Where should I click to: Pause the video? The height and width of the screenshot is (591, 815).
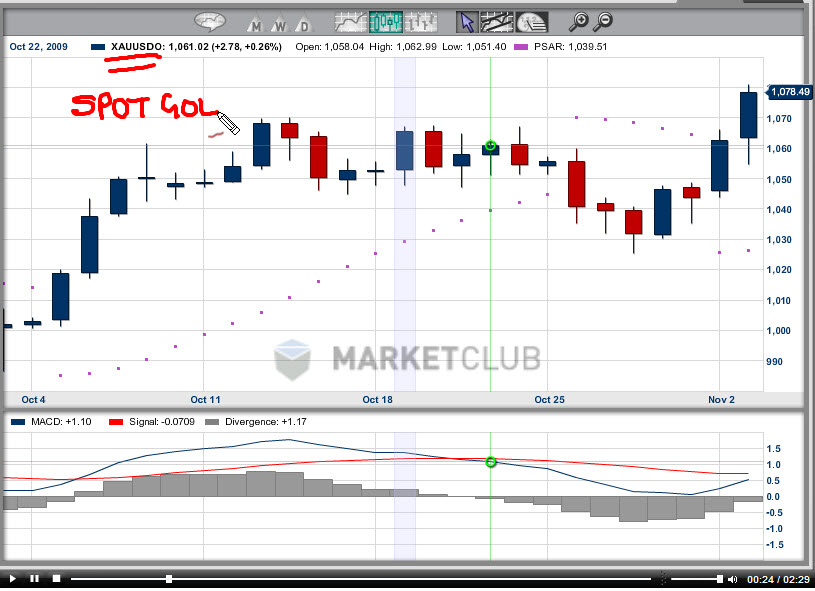34,579
